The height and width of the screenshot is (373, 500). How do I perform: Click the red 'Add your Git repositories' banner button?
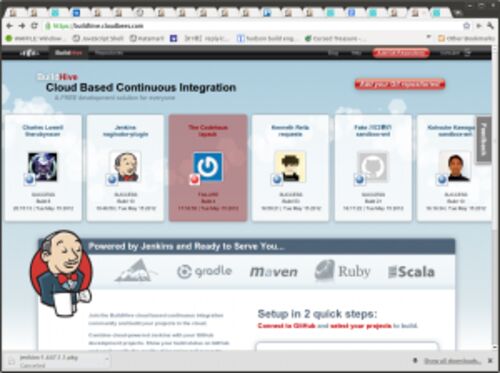pyautogui.click(x=400, y=84)
